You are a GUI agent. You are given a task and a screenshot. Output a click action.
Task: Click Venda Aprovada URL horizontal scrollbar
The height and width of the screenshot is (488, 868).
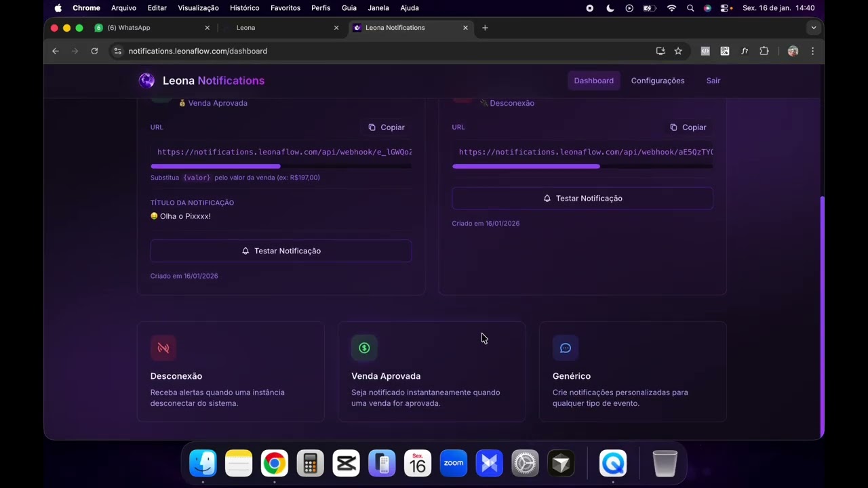[216, 166]
